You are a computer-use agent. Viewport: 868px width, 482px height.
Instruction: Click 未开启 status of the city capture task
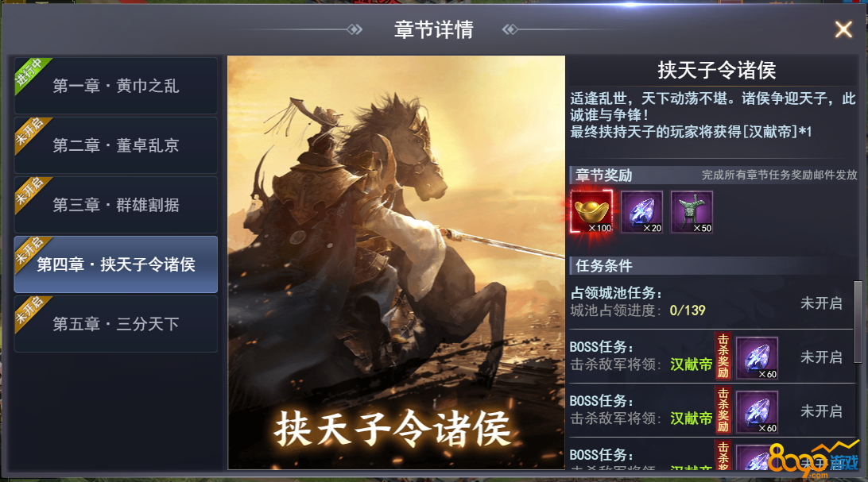[x=821, y=303]
